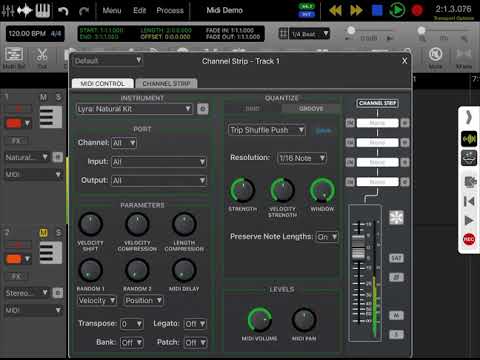Open the Random 1 Velocity dropdown
The height and width of the screenshot is (360, 480).
point(97,301)
